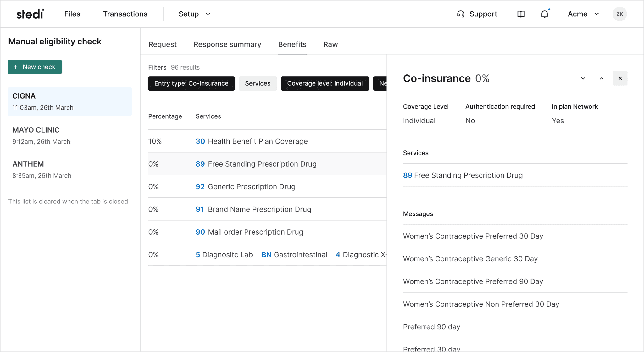Screen dimensions: 644x352
Task: Click the Stedi logo
Action: pos(30,14)
